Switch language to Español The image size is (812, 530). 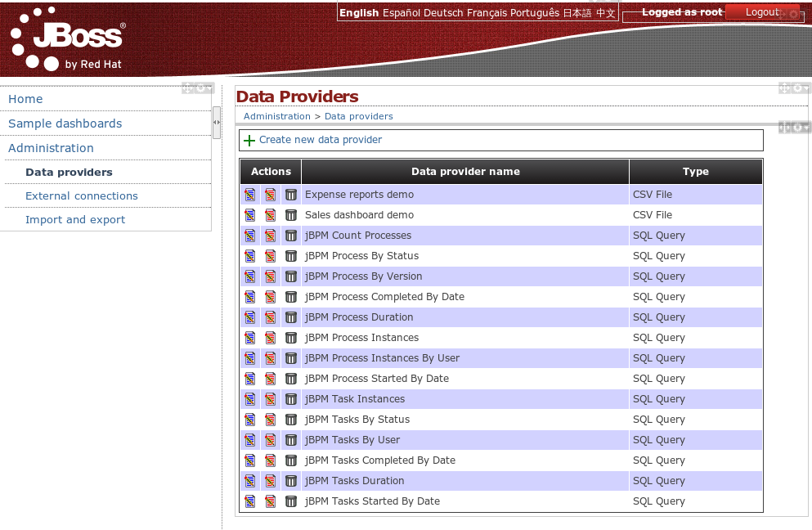(x=402, y=13)
